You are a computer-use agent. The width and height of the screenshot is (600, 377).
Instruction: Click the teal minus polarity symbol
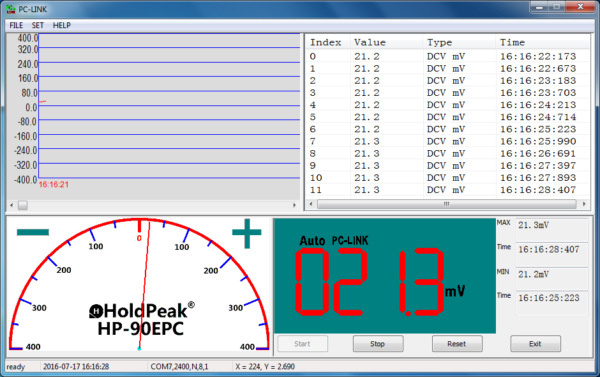point(33,232)
